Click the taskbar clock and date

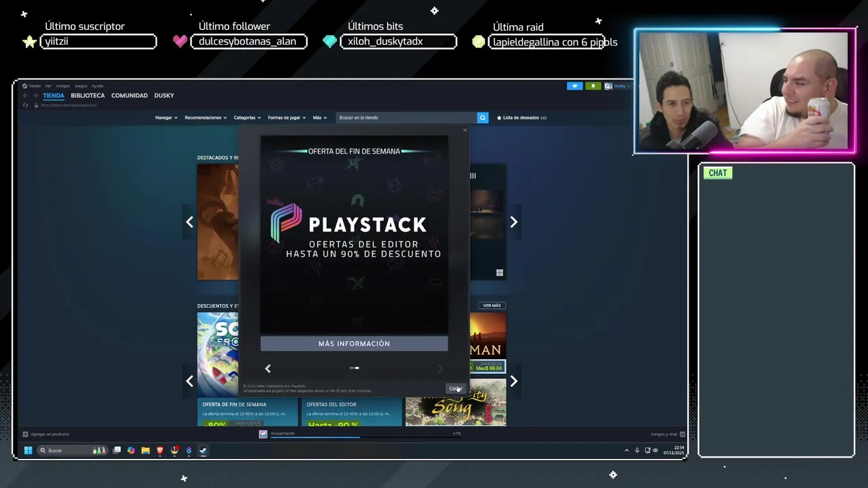coord(674,451)
